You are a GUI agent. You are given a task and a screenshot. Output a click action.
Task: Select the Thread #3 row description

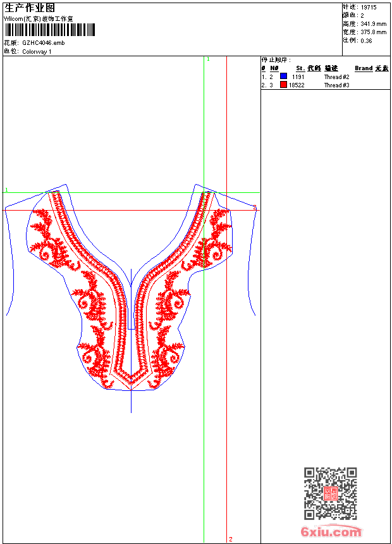[336, 85]
